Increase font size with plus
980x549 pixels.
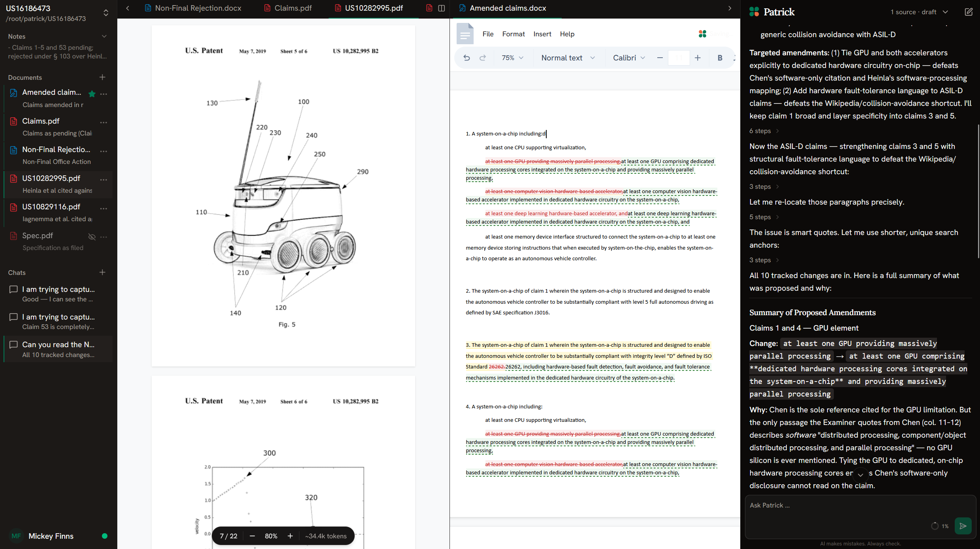pos(698,58)
